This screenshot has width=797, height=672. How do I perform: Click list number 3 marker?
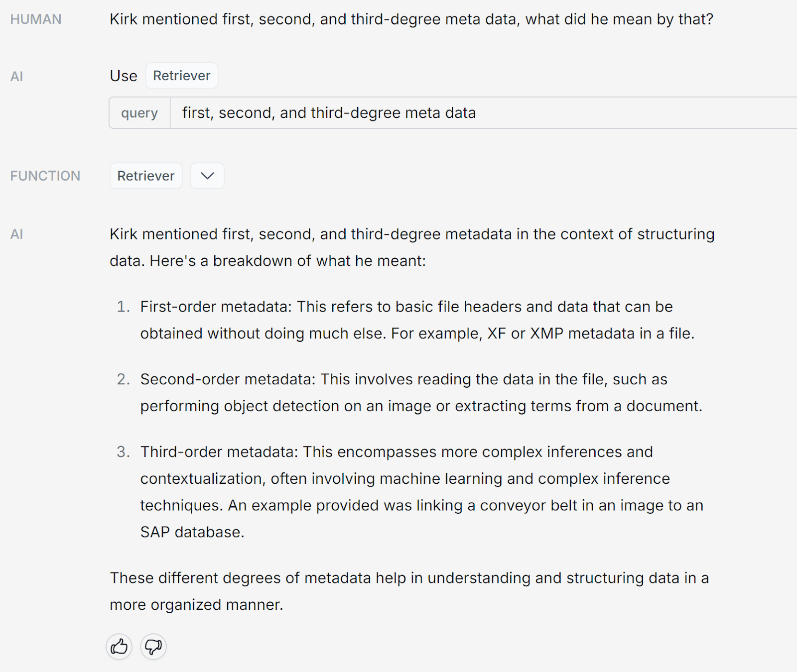123,452
